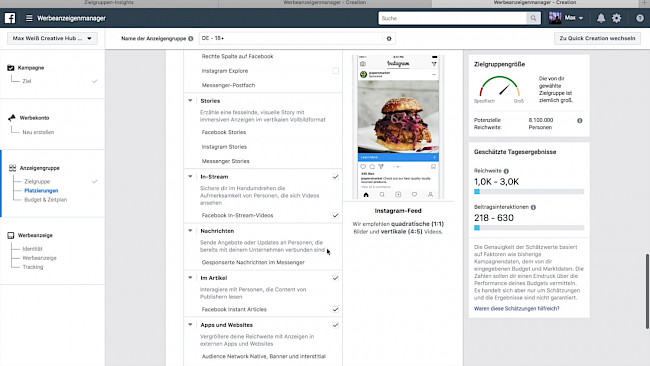Click heart icon in Instagram preview post

[363, 167]
